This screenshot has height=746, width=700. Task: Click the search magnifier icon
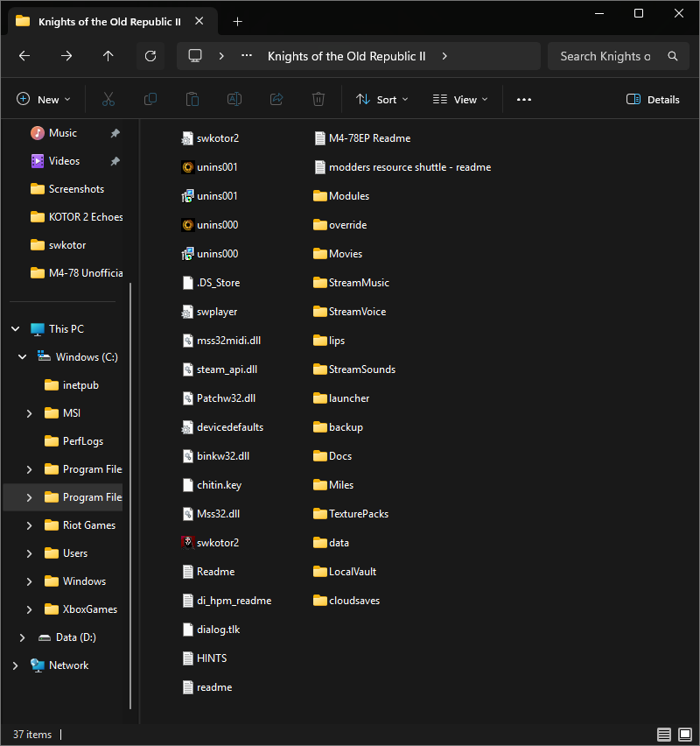tap(673, 56)
